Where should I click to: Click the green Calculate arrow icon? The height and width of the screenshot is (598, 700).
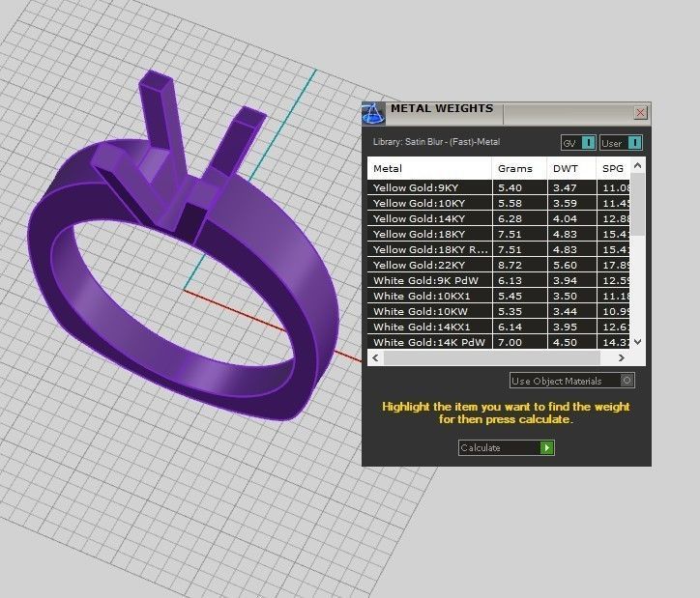(547, 447)
